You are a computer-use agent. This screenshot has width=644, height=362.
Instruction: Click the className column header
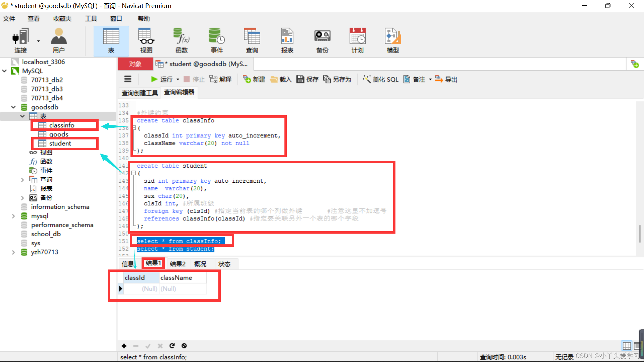[x=183, y=278]
